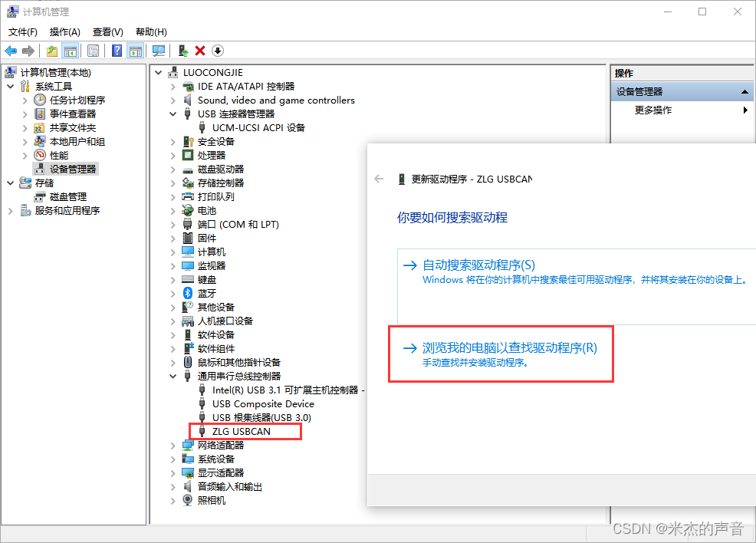Collapse the 设备管理器 actions section arrow
756x543 pixels.
(x=745, y=91)
